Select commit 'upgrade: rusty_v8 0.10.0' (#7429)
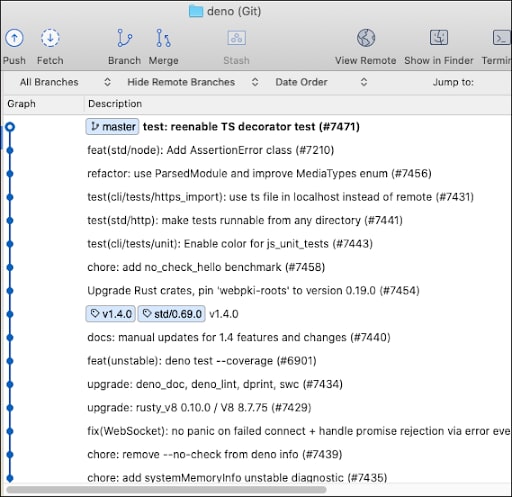Image resolution: width=512 pixels, height=497 pixels. coord(199,408)
